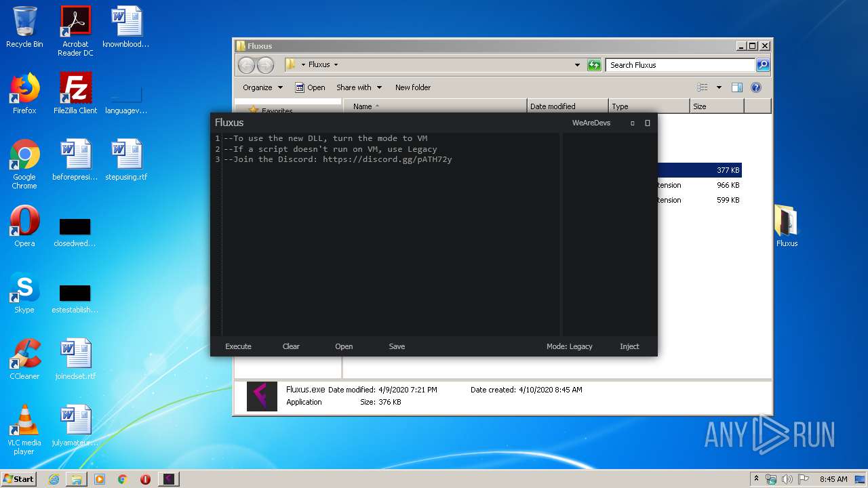This screenshot has height=488, width=868.
Task: Click volume speaker tray icon
Action: tap(787, 479)
